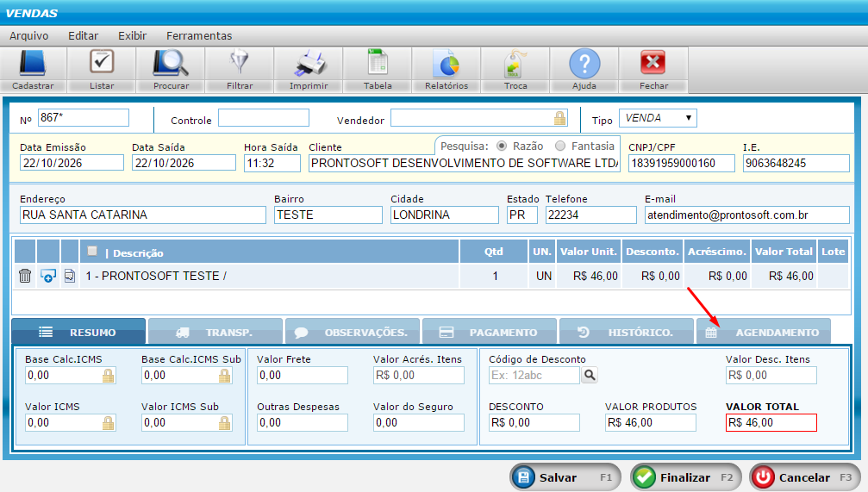The image size is (868, 492).
Task: Click Base Calc.ICMS padlock icon
Action: click(x=108, y=376)
